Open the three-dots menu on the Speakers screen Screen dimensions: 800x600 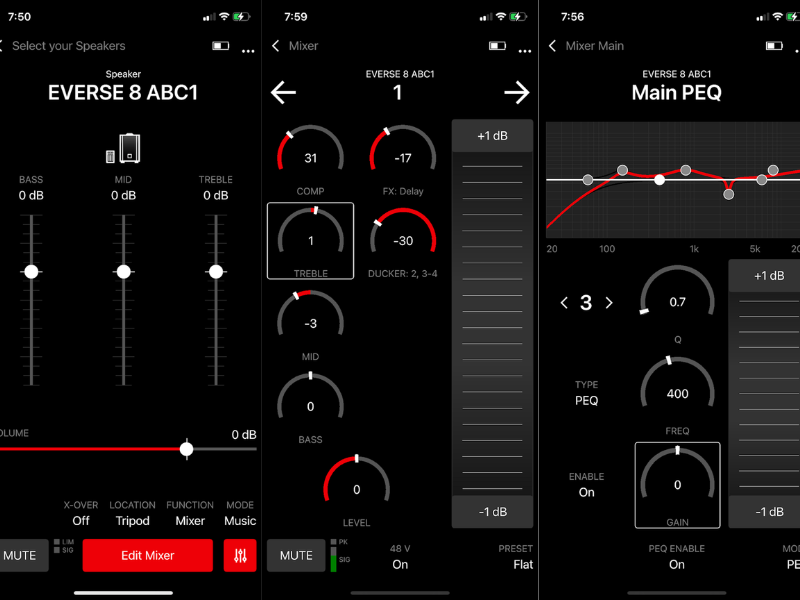[x=248, y=51]
